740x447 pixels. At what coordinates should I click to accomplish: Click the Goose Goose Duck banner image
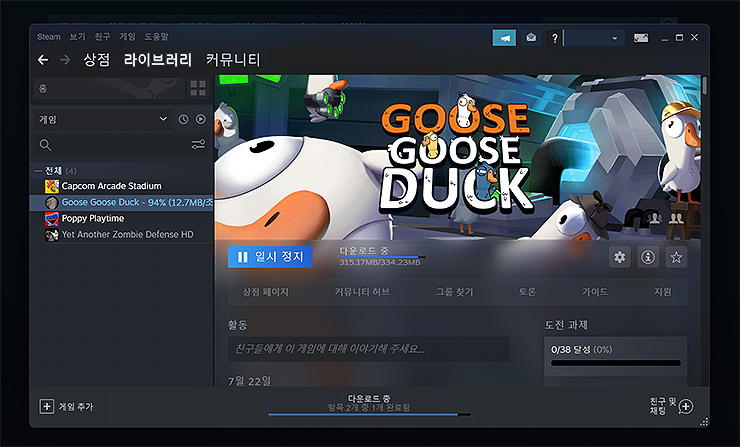[x=458, y=157]
